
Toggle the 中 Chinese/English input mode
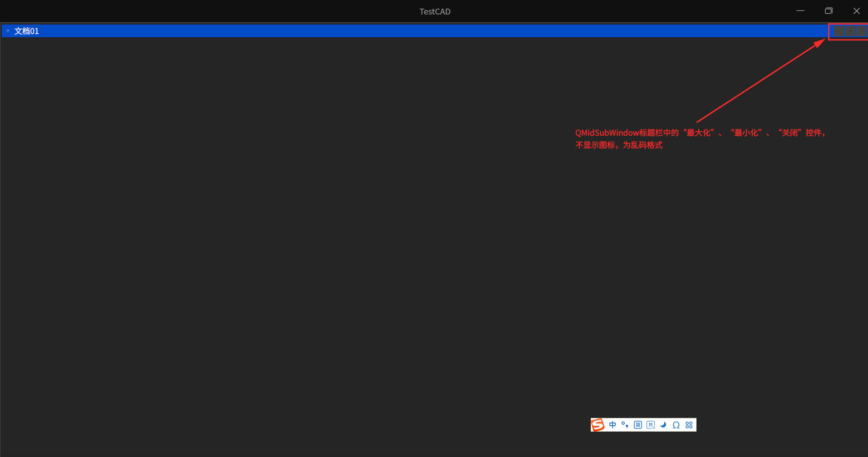[613, 425]
